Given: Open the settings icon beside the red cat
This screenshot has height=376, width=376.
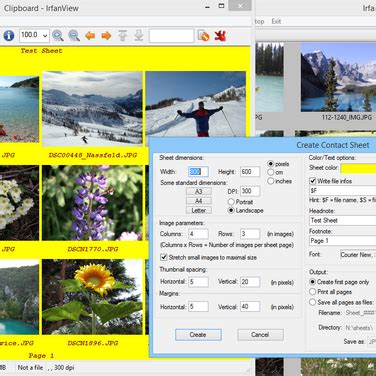Looking at the screenshot, I should click(x=204, y=35).
